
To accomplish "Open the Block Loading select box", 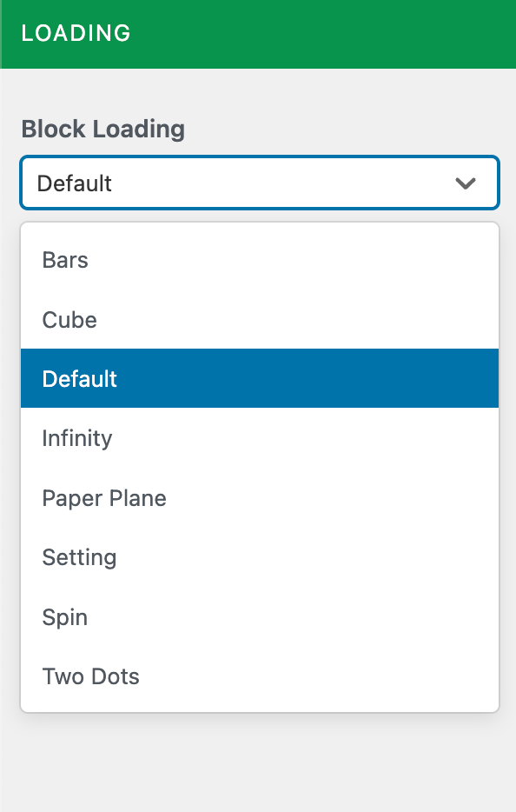I will click(260, 183).
